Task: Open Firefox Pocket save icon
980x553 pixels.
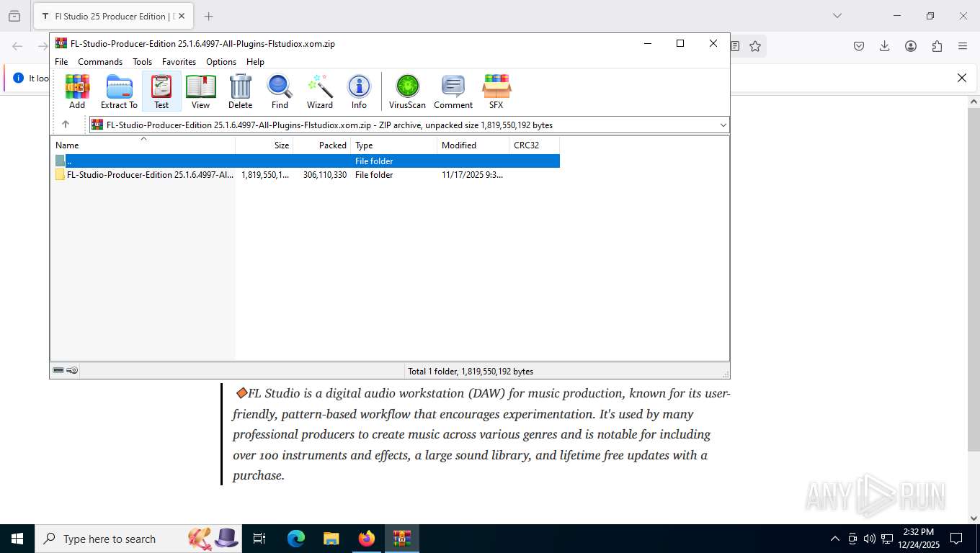Action: click(x=859, y=46)
